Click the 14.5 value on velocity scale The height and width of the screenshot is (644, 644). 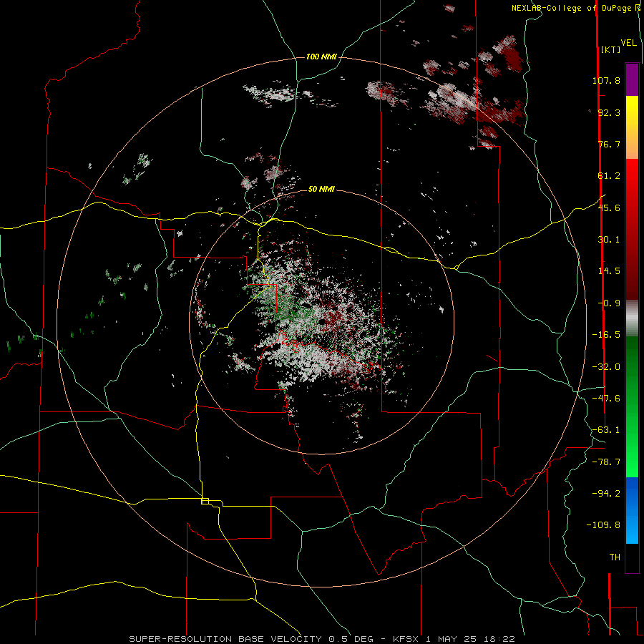pyautogui.click(x=609, y=271)
